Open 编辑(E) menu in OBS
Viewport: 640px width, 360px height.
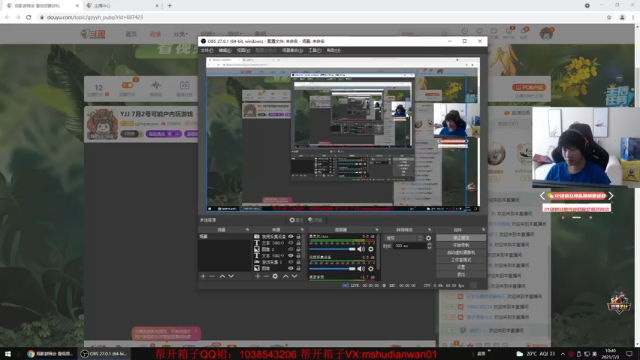click(x=225, y=51)
